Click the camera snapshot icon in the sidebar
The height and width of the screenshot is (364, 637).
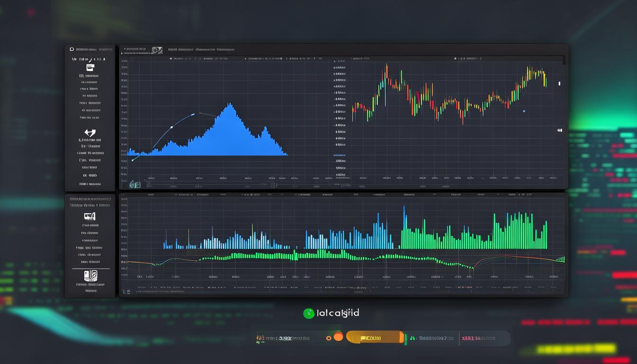click(x=90, y=217)
